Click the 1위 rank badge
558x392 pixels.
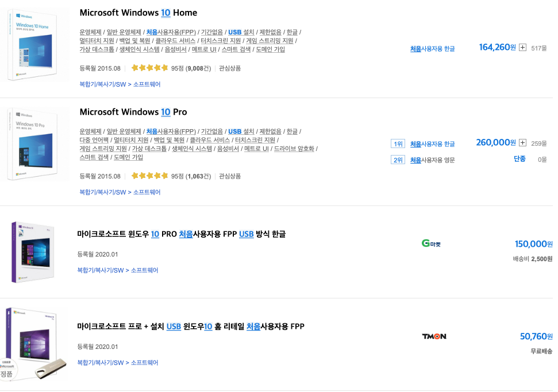click(x=398, y=144)
